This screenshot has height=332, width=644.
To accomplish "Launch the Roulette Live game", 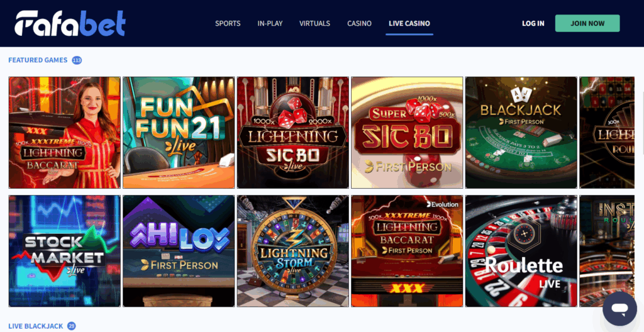I will click(x=521, y=251).
